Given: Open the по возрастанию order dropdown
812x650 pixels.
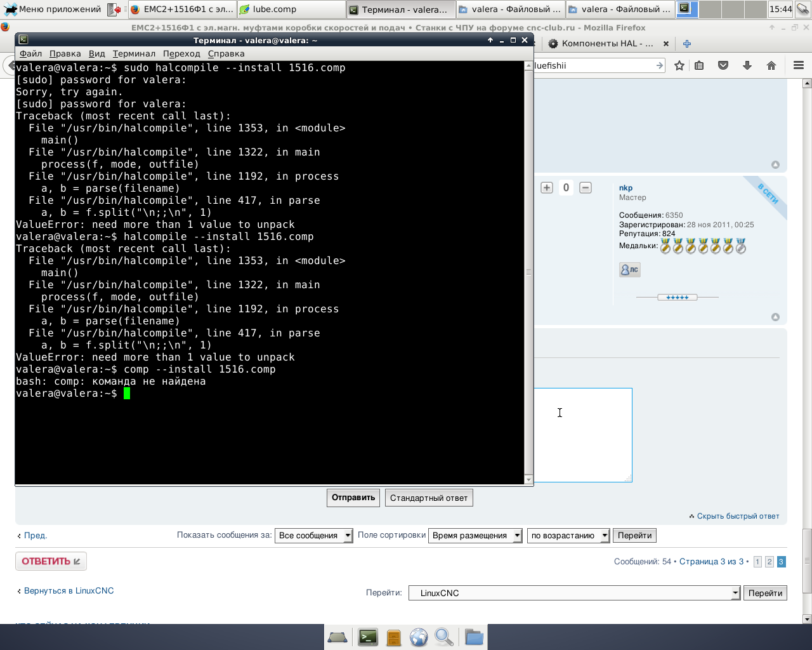Looking at the screenshot, I should 568,536.
